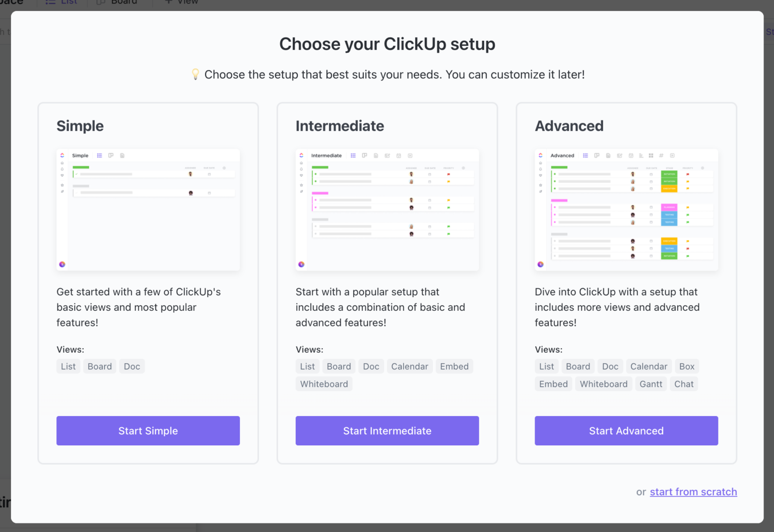Click the lightbulb icon beside the subtitle

(196, 74)
